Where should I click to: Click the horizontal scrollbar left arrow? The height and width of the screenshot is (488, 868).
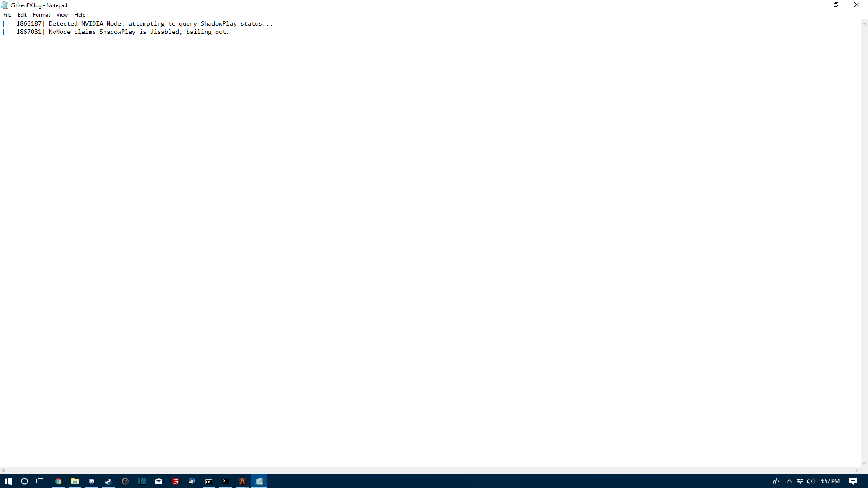click(x=4, y=471)
